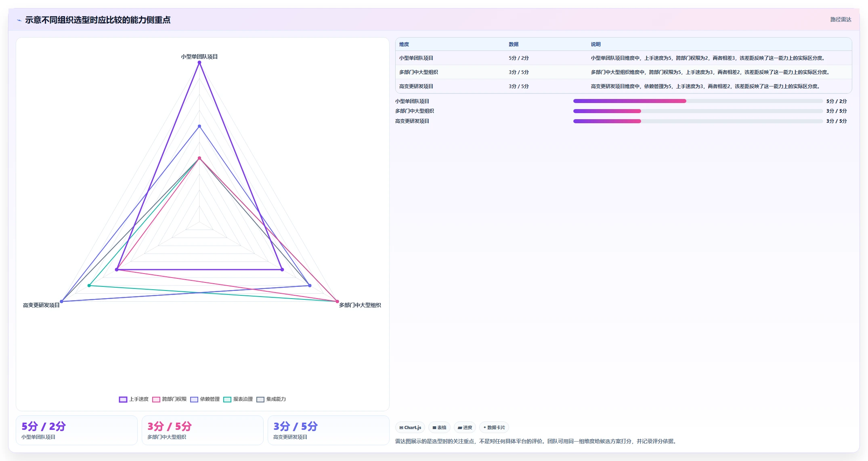
Task: Click the description text of the 高变更研发项目 table row
Action: [705, 86]
